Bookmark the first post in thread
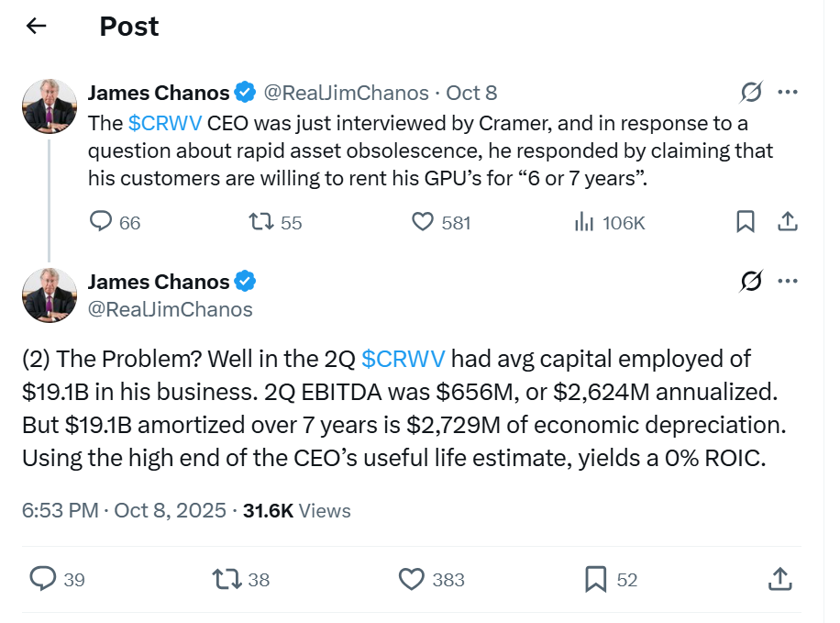 coord(746,222)
